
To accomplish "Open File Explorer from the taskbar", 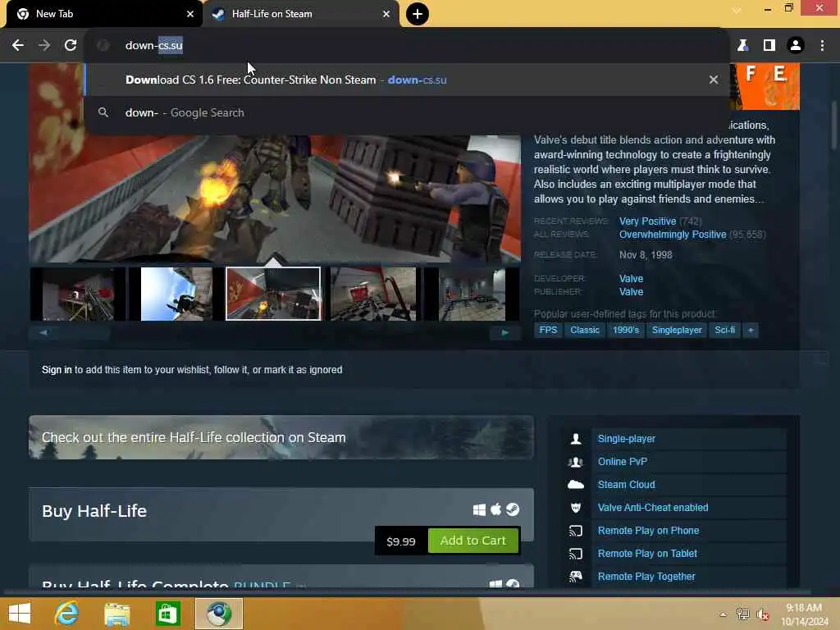I will [x=116, y=614].
